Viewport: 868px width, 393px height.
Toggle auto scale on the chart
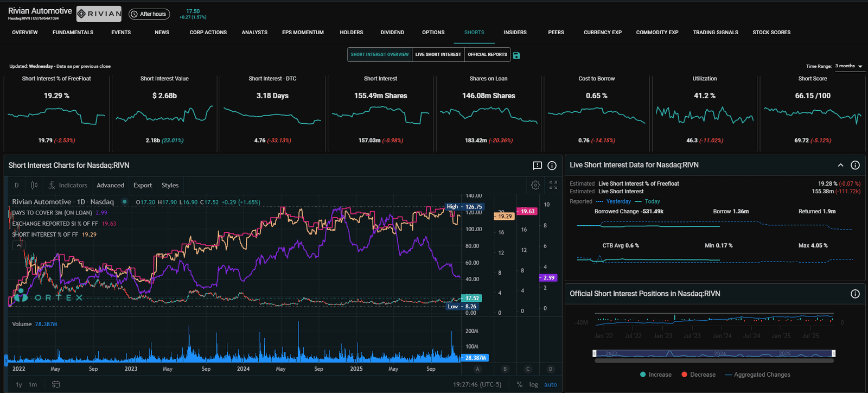click(550, 384)
